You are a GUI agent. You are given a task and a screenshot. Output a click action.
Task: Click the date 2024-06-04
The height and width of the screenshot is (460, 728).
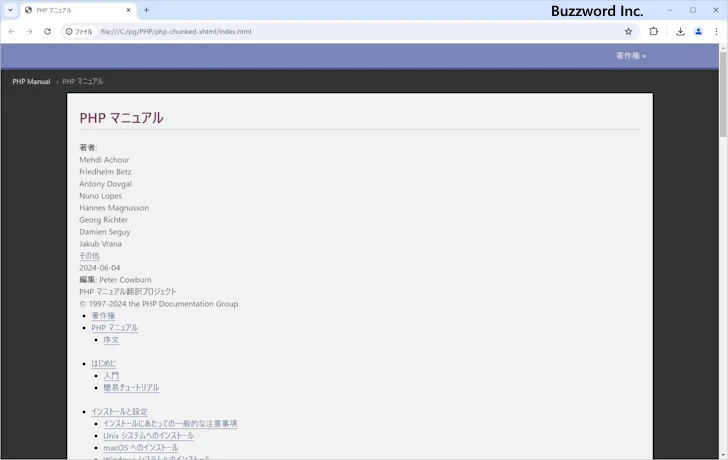point(99,268)
